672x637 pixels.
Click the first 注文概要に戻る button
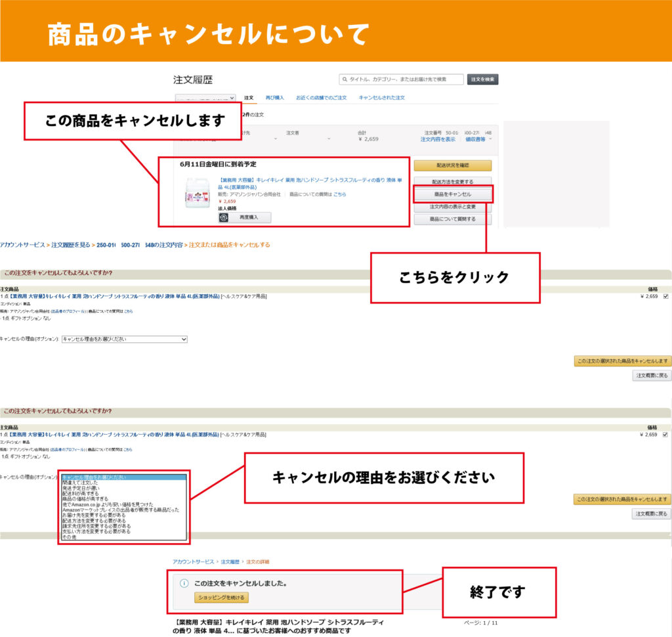(x=652, y=376)
